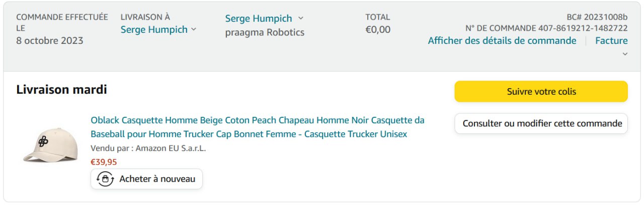The image size is (644, 205).
Task: Click the buy-again cart icon
Action: coord(105,179)
